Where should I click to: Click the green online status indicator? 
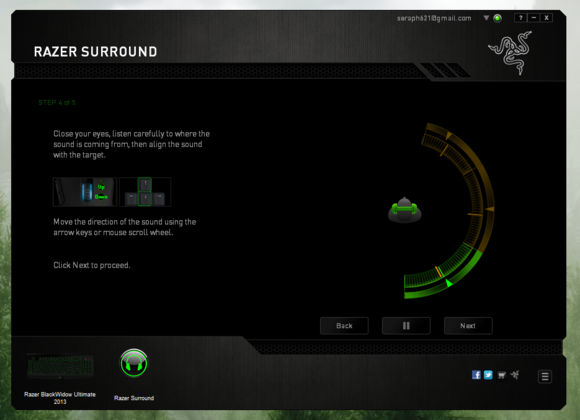pos(498,18)
